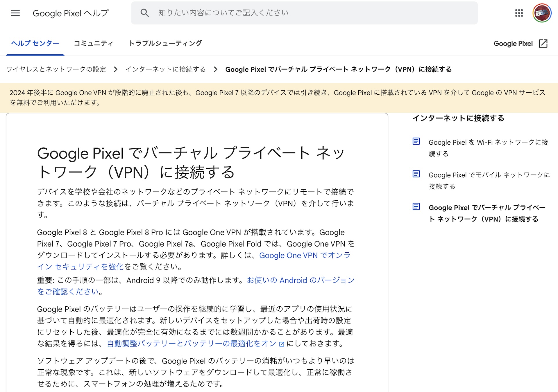Open the hamburger main menu

coord(15,13)
